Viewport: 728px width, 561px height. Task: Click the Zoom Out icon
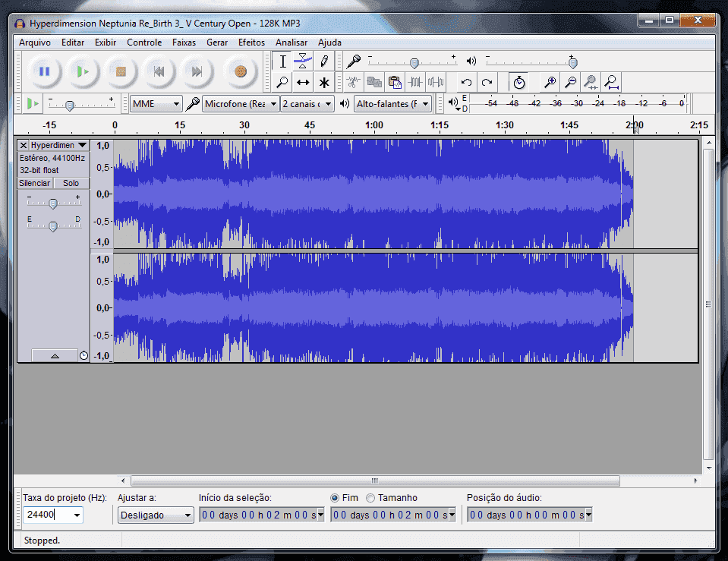pyautogui.click(x=571, y=83)
